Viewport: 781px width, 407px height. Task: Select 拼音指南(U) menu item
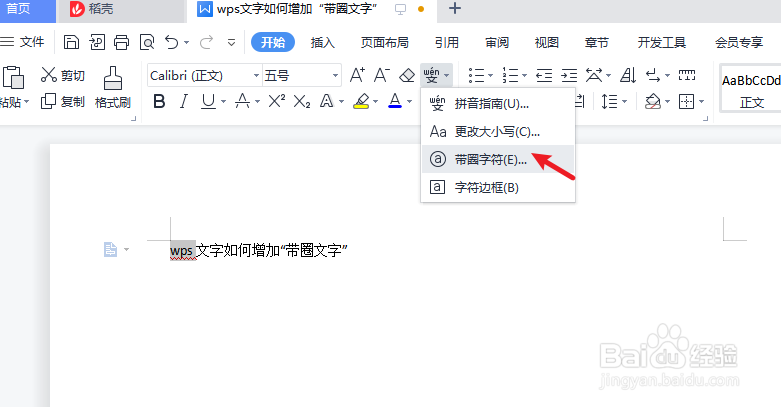click(x=498, y=104)
